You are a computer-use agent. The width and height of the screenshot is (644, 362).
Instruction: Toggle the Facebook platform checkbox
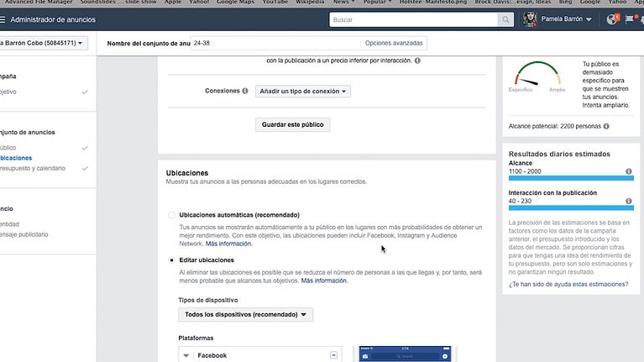pyautogui.click(x=333, y=355)
